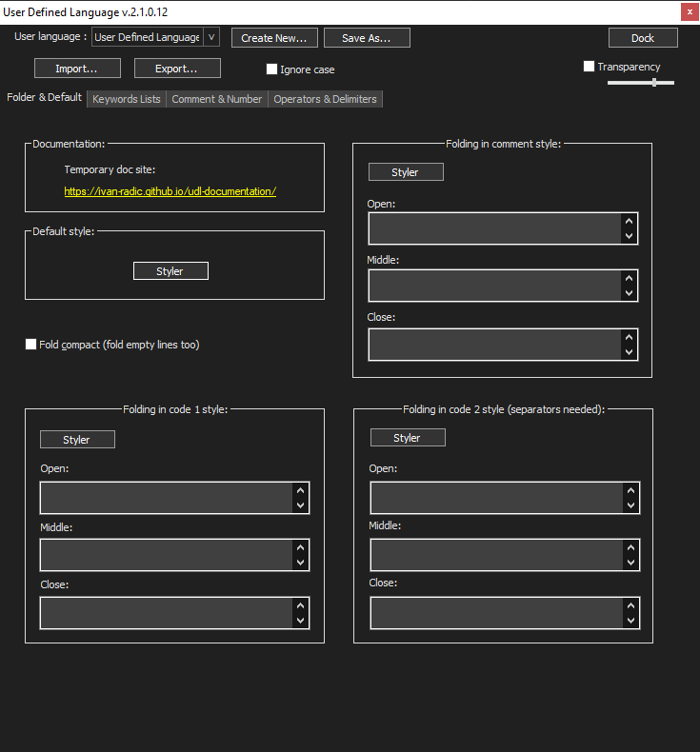Click up arrow in code 1 Open field
This screenshot has width=700, height=752.
click(301, 490)
